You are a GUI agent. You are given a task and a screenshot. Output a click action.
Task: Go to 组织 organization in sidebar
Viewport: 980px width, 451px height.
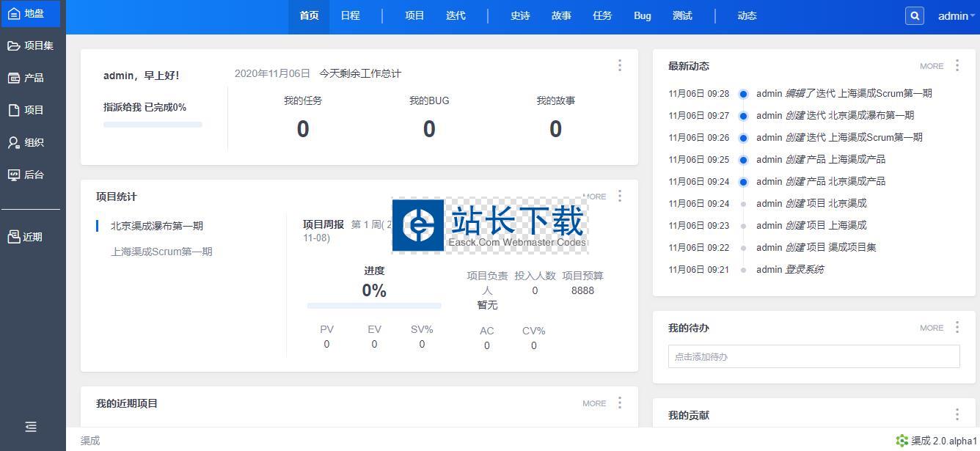click(x=14, y=142)
